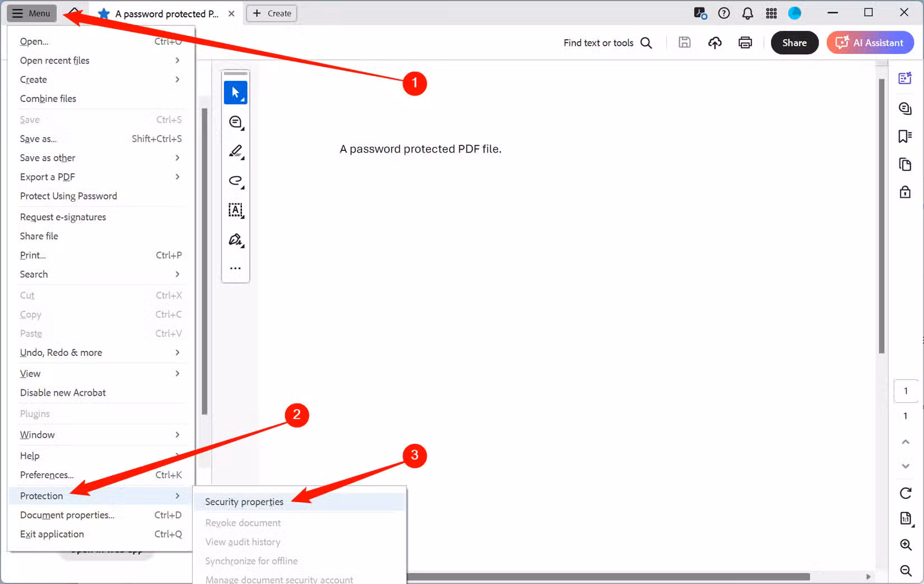This screenshot has height=584, width=924.
Task: Open Document properties from the menu
Action: (66, 515)
